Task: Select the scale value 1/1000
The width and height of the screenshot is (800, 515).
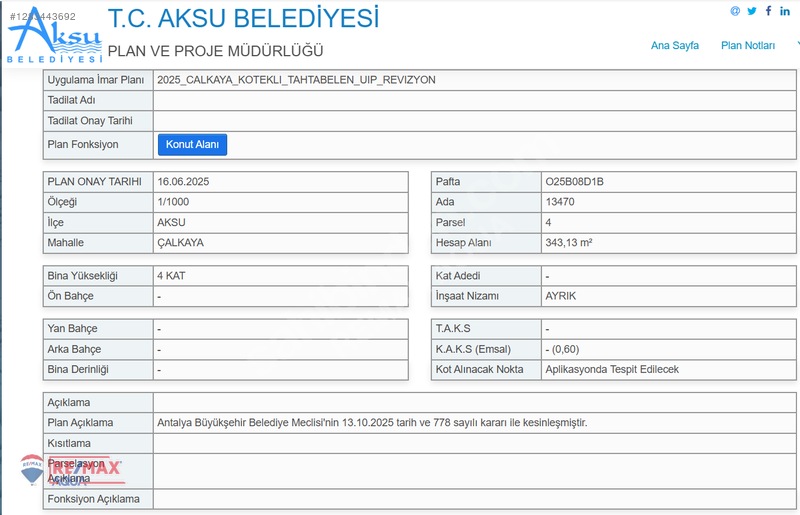Action: click(x=173, y=202)
